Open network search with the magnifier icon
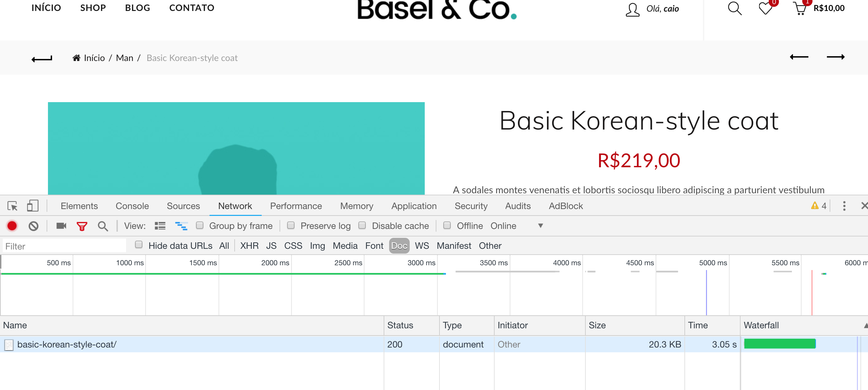The image size is (868, 390). coord(102,226)
